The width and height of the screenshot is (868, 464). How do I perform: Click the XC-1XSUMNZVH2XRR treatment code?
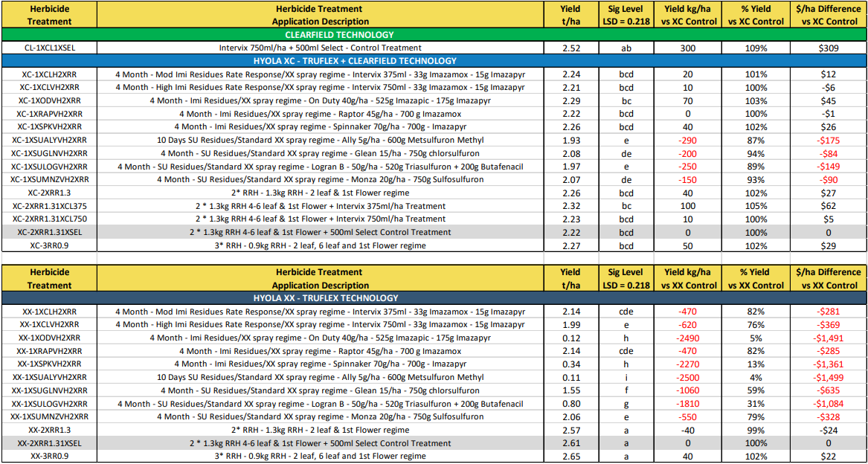49,179
